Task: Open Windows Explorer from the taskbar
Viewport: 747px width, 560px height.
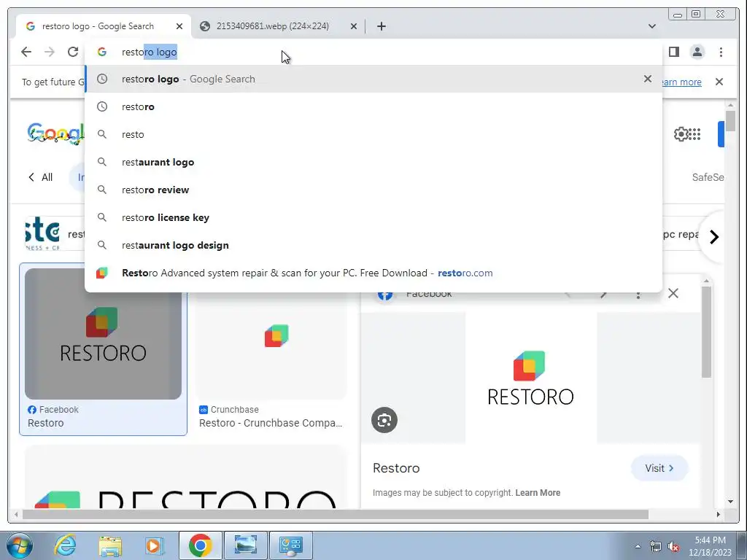Action: click(110, 545)
